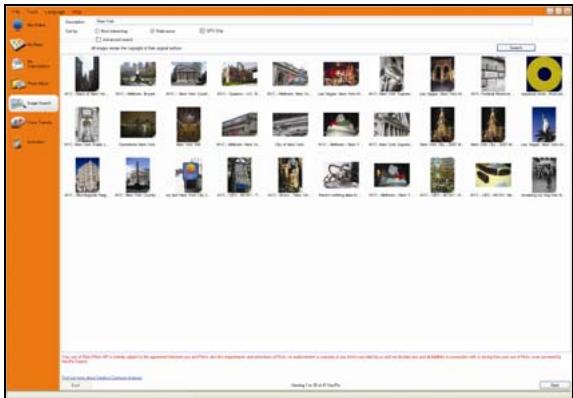Screen dimensions: 573x398
Task: Select the Most interesting sort option
Action: (111, 31)
